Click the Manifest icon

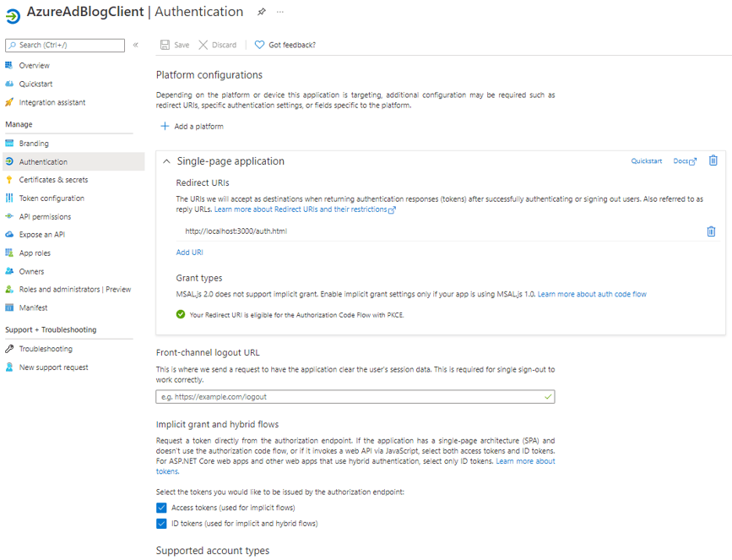pyautogui.click(x=9, y=307)
